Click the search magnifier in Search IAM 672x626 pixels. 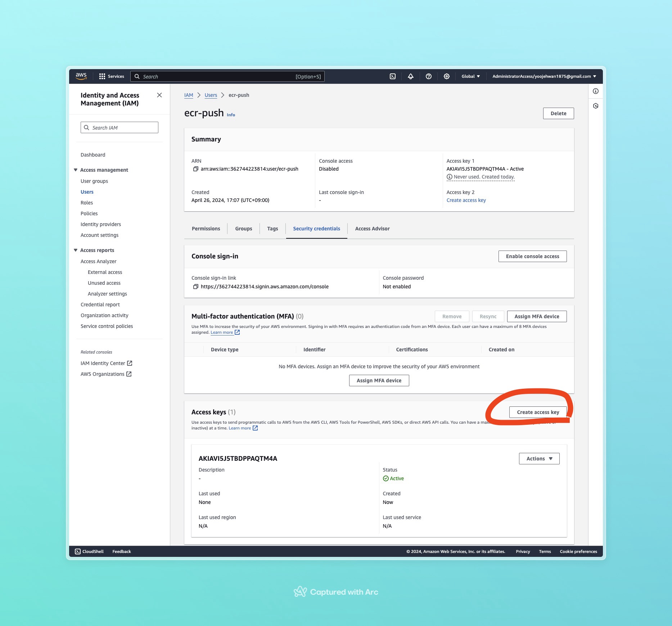pyautogui.click(x=86, y=127)
